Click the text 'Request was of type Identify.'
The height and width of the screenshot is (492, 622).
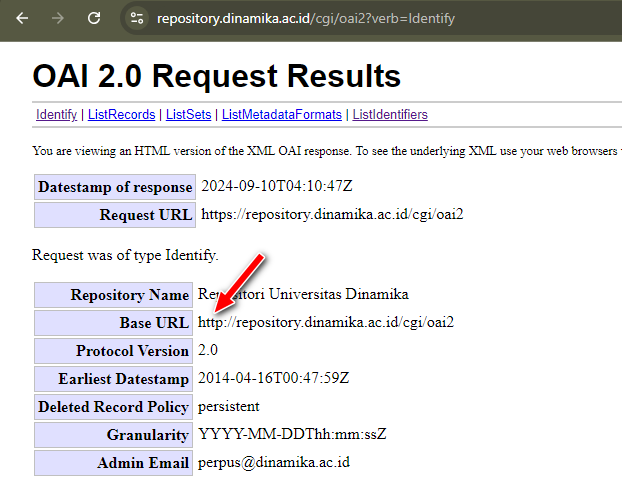[x=125, y=255]
